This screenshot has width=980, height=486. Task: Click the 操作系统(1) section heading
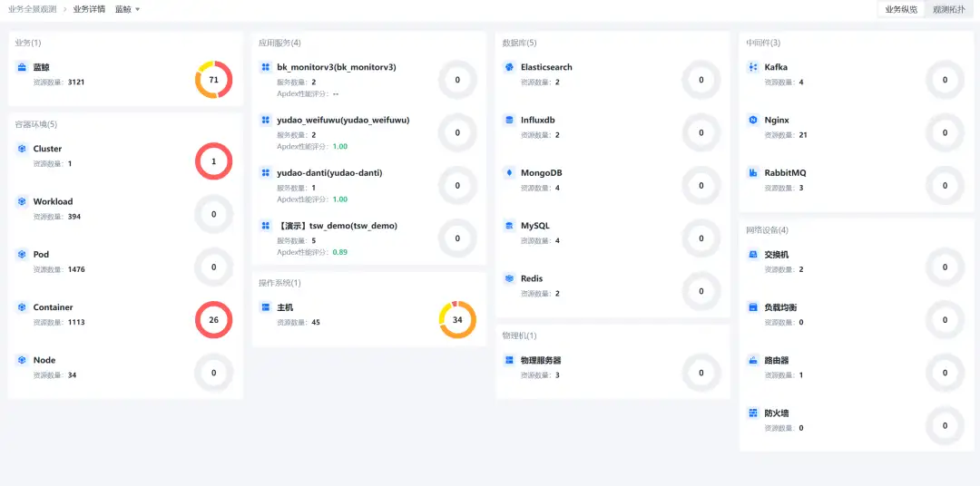coord(280,283)
